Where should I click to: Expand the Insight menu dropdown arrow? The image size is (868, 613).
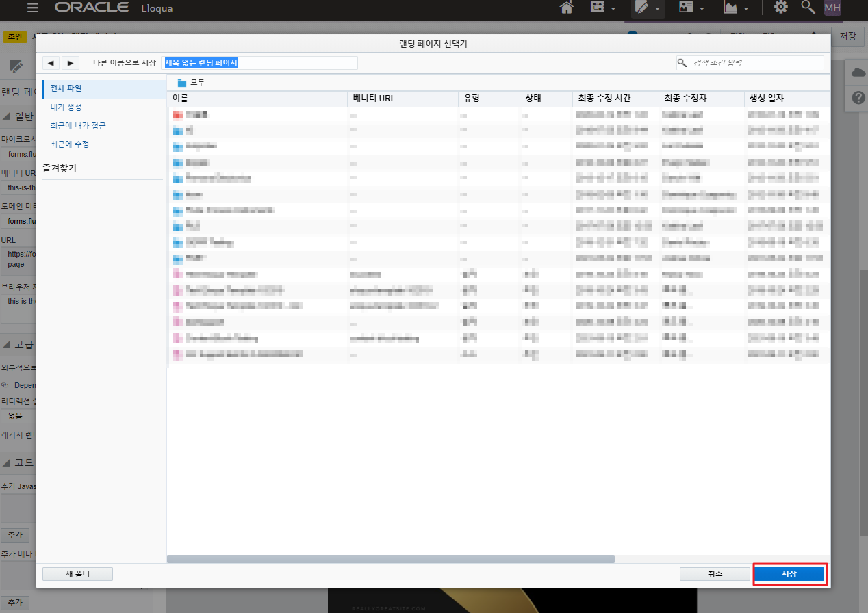746,9
